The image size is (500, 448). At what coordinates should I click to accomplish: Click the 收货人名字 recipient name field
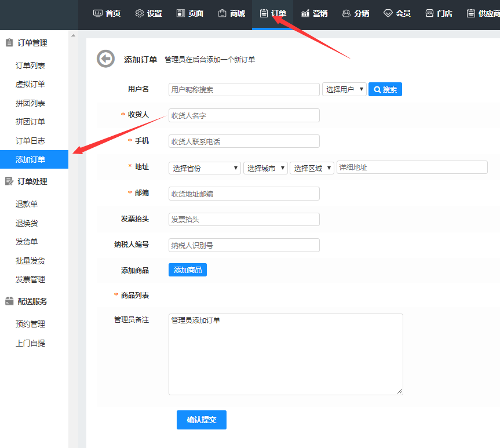point(244,115)
